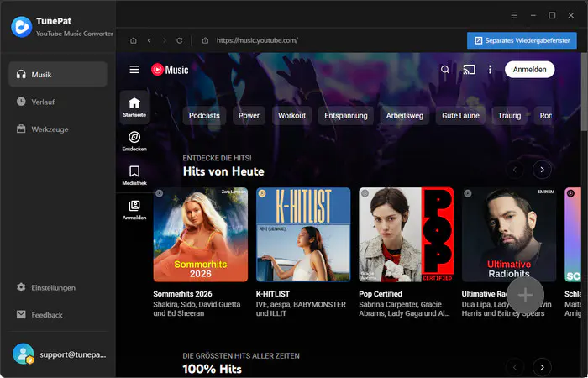This screenshot has width=588, height=378.
Task: Open Separates Wiedergabefenster button
Action: (522, 40)
